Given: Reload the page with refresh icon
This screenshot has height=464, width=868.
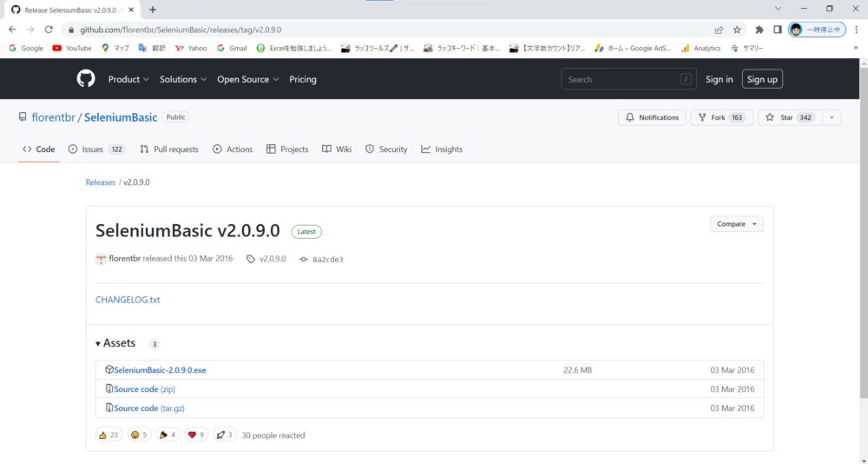Looking at the screenshot, I should tap(49, 30).
